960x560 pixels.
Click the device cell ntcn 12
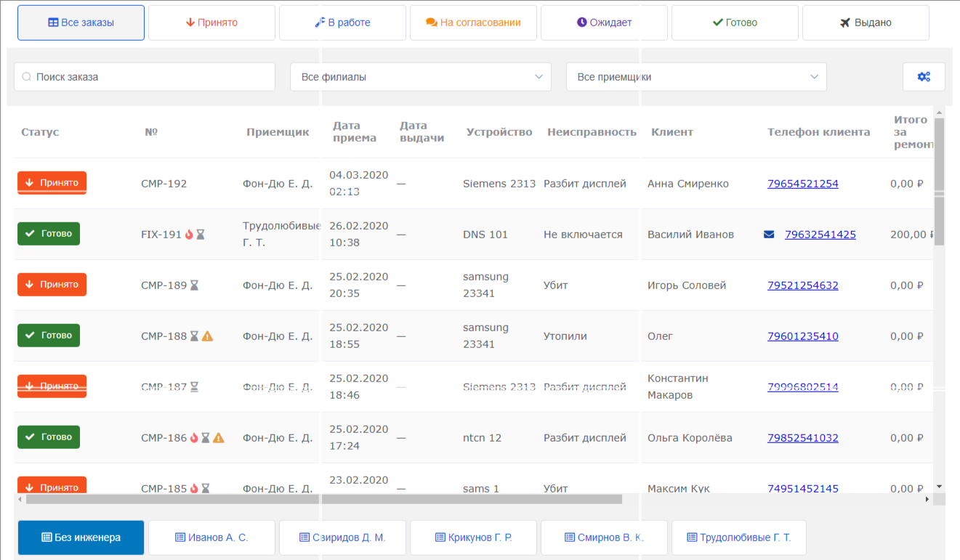(x=483, y=438)
